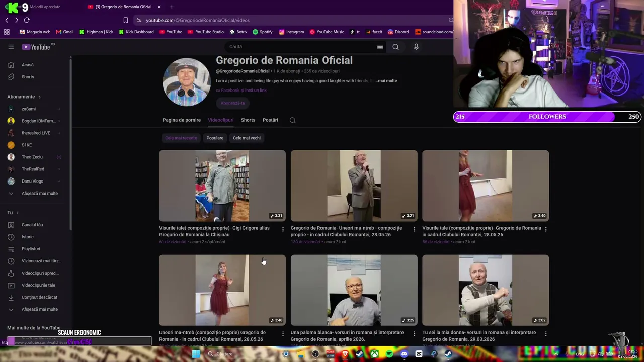Go back in the browser
644x362 pixels.
[x=7, y=20]
